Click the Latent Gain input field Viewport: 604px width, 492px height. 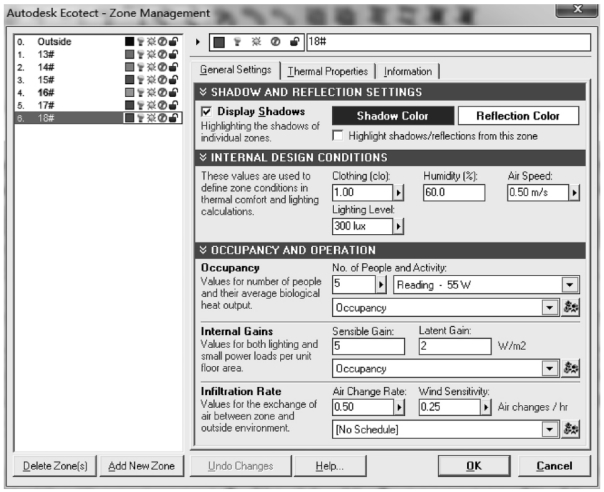click(455, 346)
